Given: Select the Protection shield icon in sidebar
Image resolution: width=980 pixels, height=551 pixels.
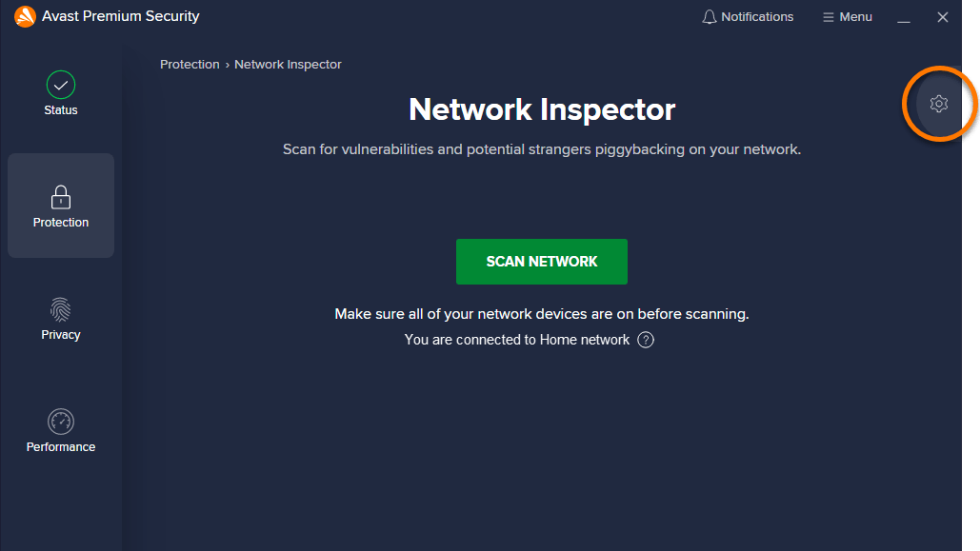Looking at the screenshot, I should (60, 197).
